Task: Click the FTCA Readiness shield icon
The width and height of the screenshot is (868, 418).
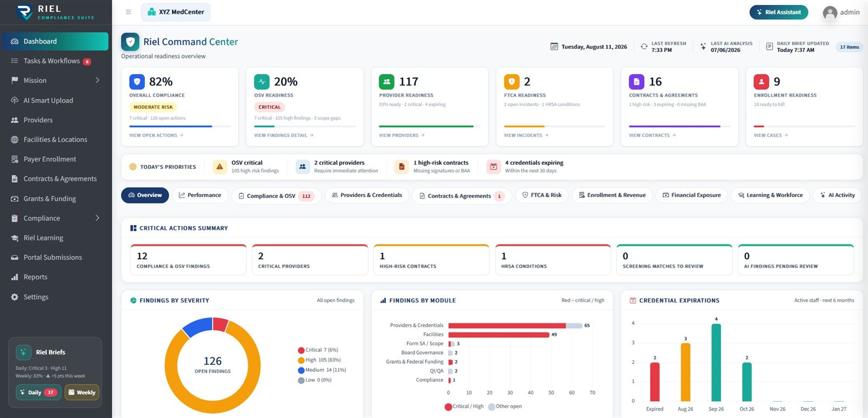Action: coord(512,82)
